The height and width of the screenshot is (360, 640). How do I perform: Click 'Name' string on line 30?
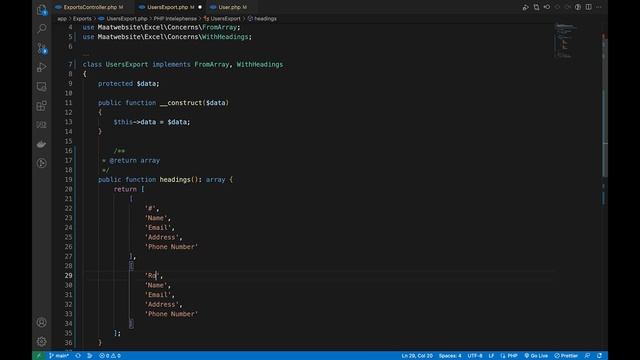156,285
